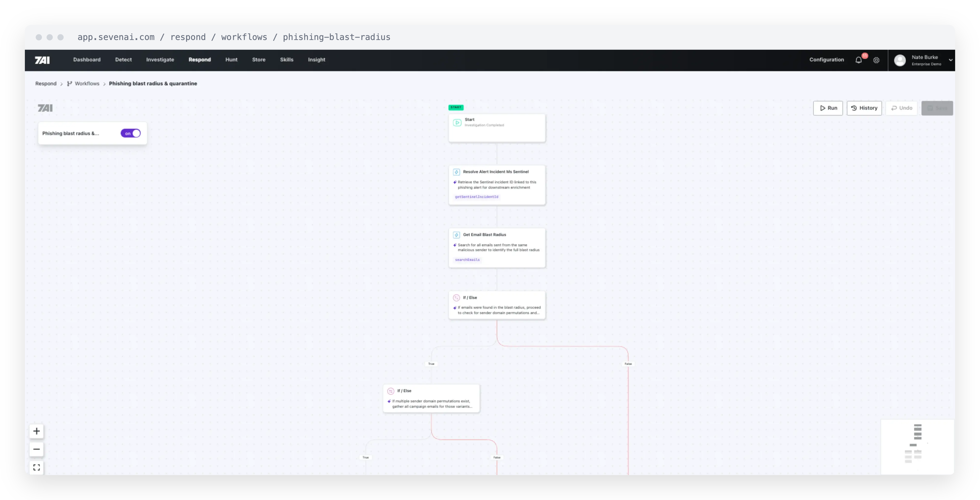Click Get Email Blast Radius node icon
Image resolution: width=980 pixels, height=500 pixels.
point(456,235)
